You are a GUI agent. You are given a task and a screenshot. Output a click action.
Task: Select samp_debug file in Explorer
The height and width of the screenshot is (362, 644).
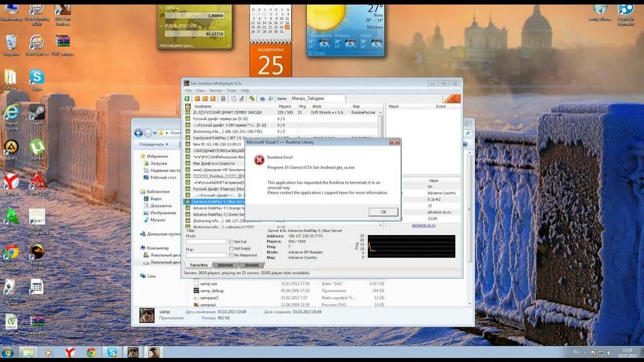click(212, 291)
